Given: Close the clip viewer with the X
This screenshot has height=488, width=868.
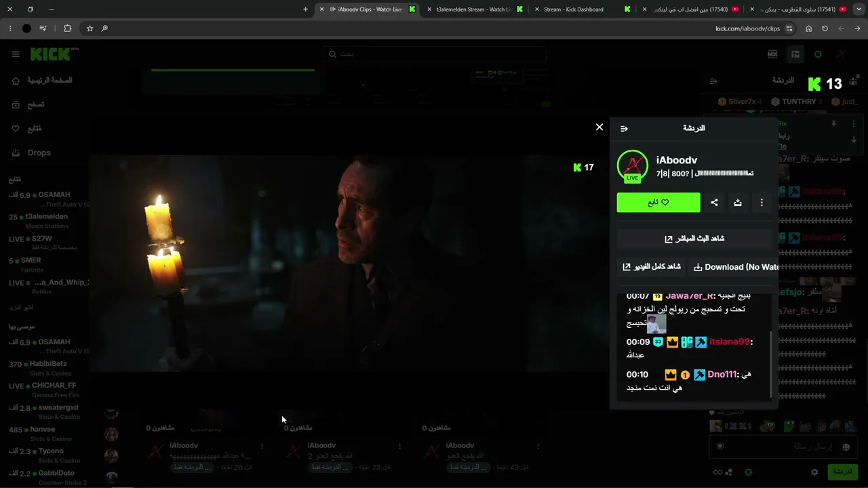Looking at the screenshot, I should pyautogui.click(x=599, y=127).
